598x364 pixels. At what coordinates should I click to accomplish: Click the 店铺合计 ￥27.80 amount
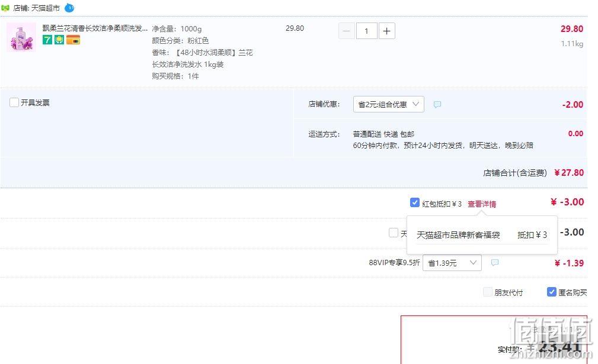569,172
